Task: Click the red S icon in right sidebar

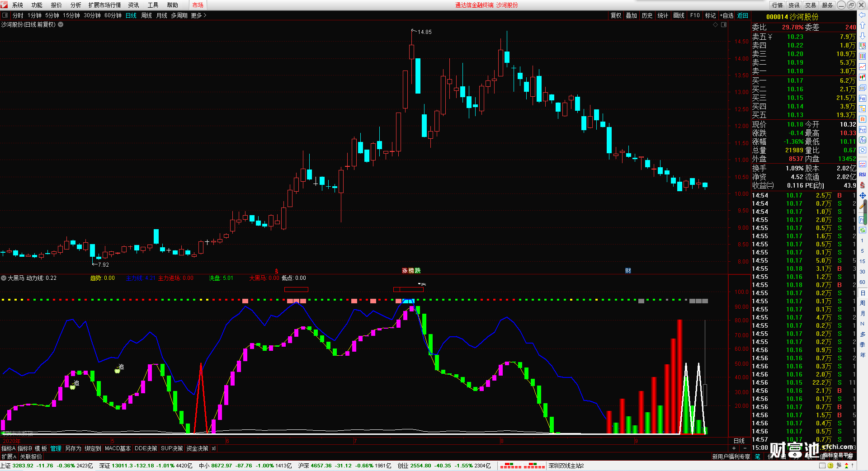Action: pyautogui.click(x=863, y=185)
